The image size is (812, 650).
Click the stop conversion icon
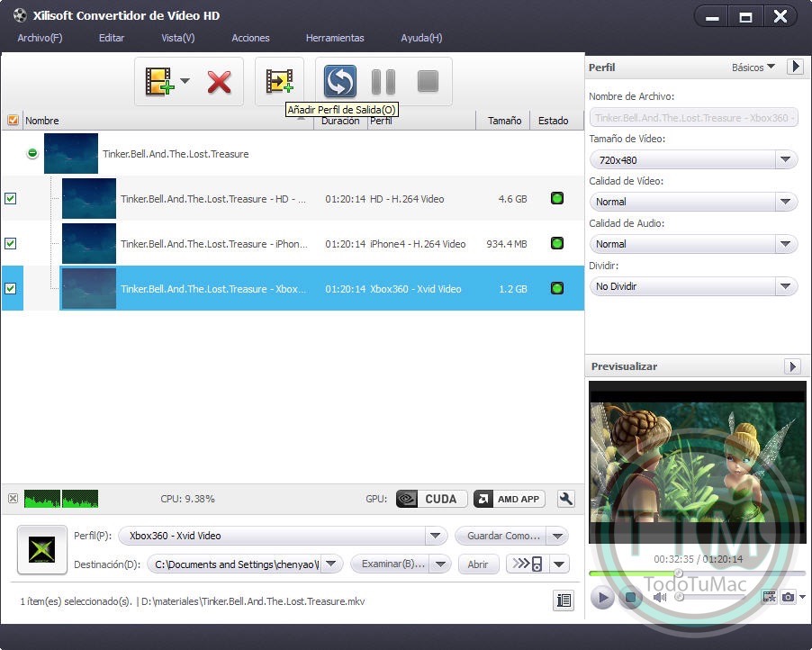pyautogui.click(x=428, y=81)
